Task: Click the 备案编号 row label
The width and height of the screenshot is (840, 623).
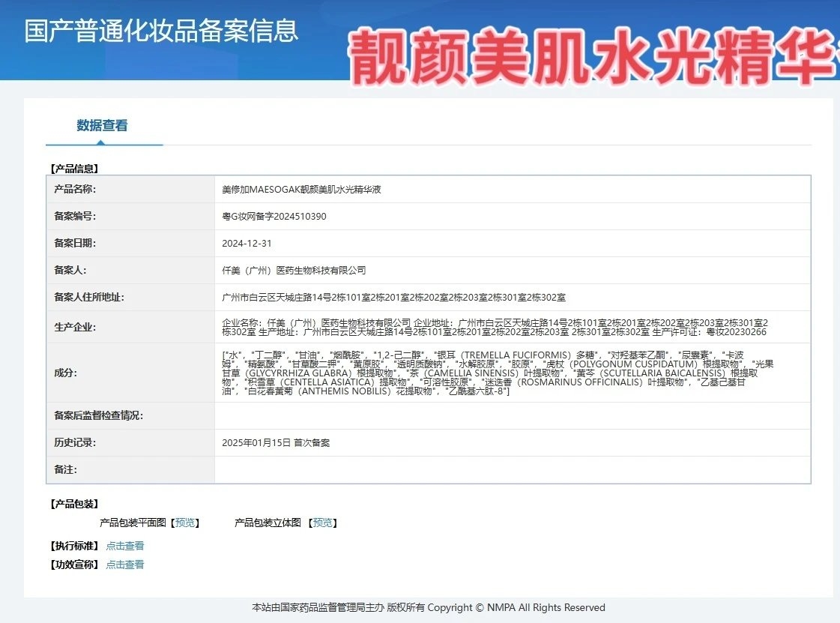Action: pos(75,216)
